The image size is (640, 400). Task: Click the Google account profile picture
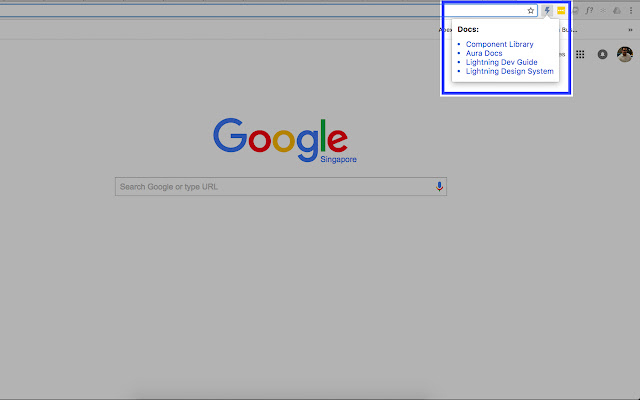point(624,54)
